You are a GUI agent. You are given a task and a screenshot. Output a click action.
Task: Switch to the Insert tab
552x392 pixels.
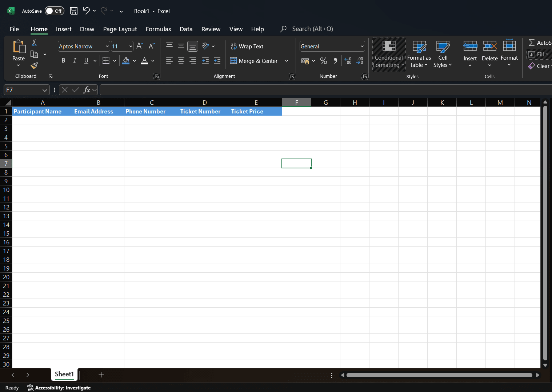point(64,29)
